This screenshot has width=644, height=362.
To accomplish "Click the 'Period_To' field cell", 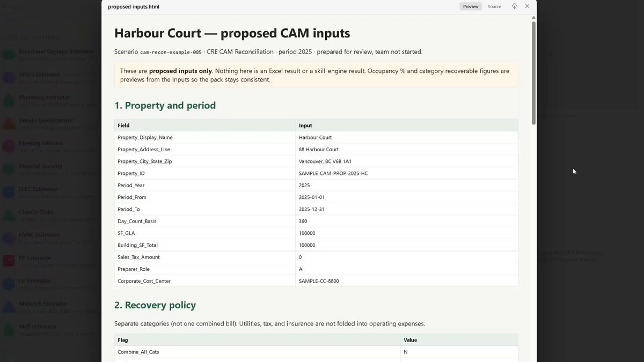I will [205, 209].
